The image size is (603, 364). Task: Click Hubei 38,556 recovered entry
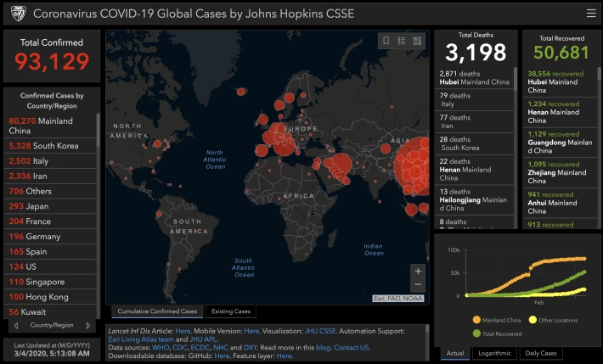pyautogui.click(x=560, y=81)
